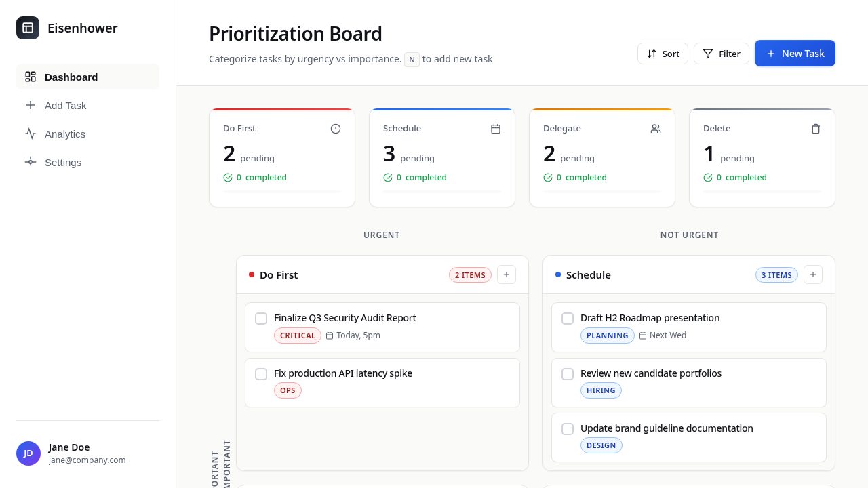This screenshot has width=868, height=488.
Task: Click the JD user avatar
Action: point(28,453)
